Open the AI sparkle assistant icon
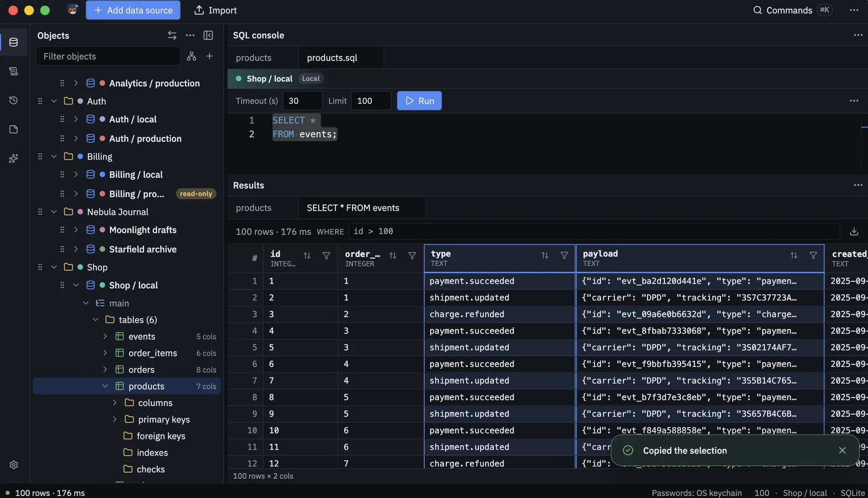Screen dimensions: 868x498 14,158
